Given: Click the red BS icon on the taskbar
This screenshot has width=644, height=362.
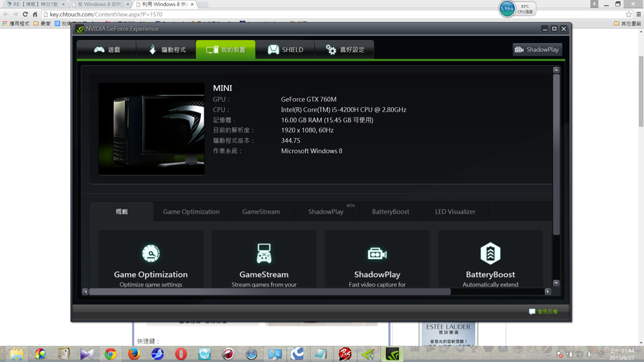Looking at the screenshot, I should pyautogui.click(x=345, y=354).
